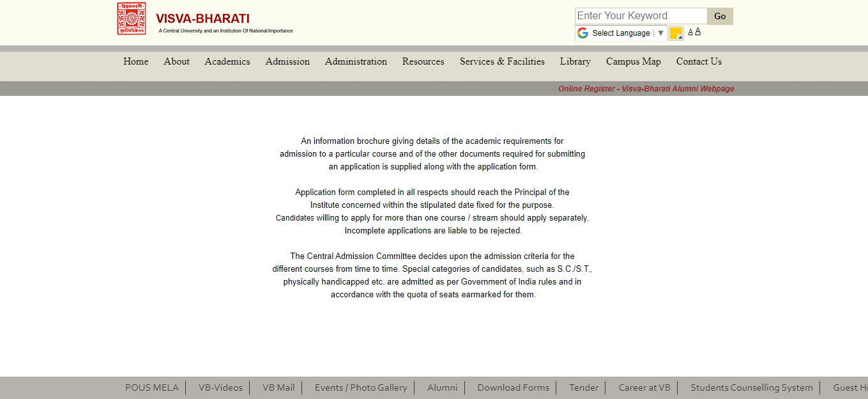Navigate to the Campus Map page
868x399 pixels.
tap(633, 61)
